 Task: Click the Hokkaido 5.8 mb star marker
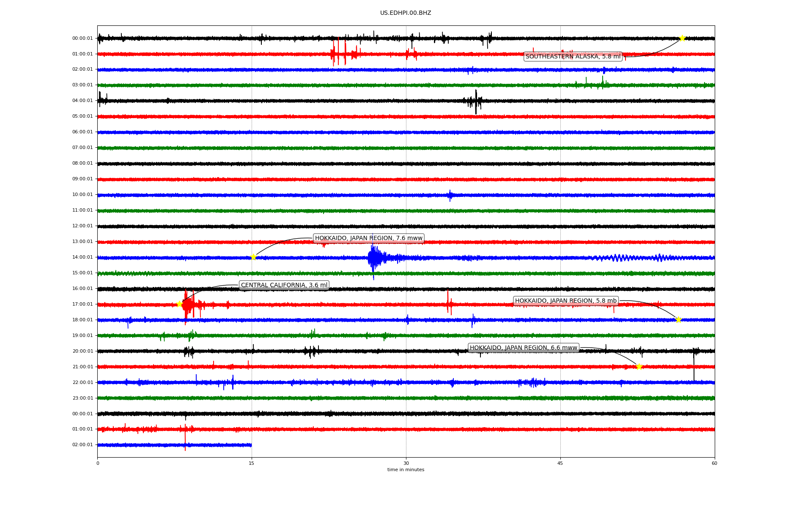[x=678, y=320]
